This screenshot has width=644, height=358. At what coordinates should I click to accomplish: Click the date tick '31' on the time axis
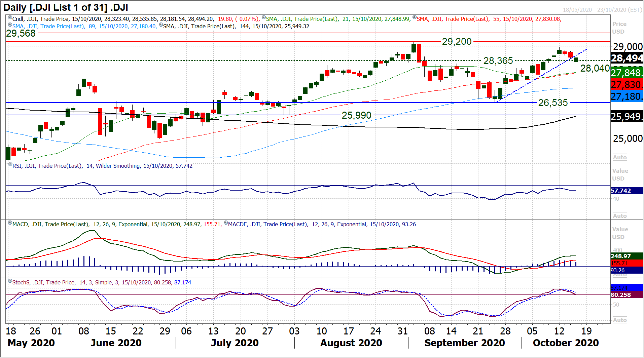(402, 331)
